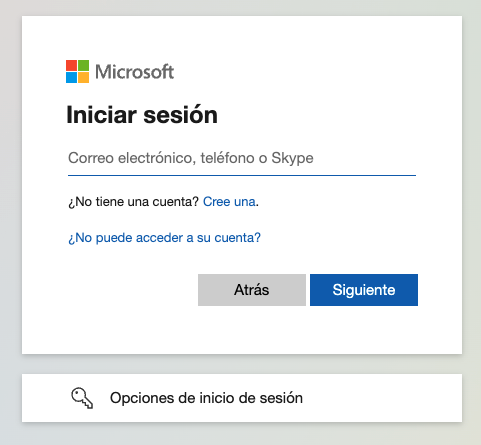Click the yellow square of the Microsoft logo
481x445 pixels.
point(83,77)
